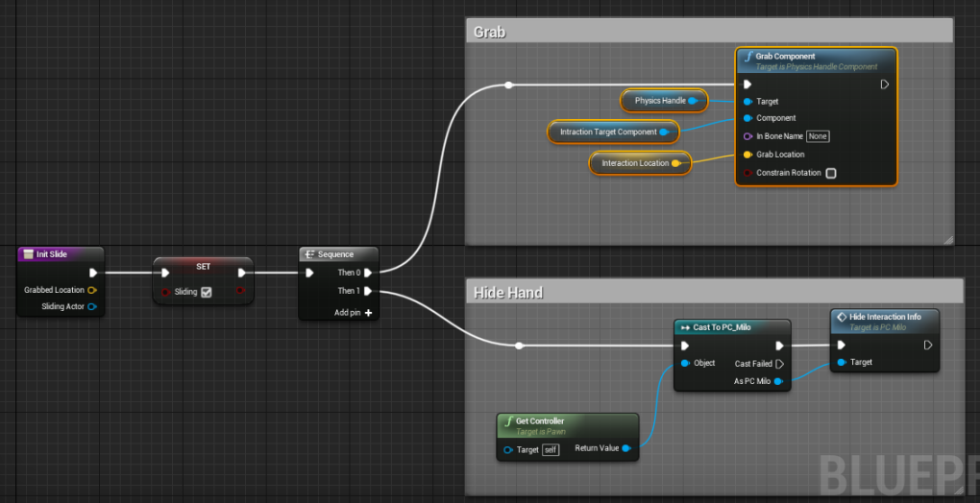Click Cast To PC_Milo input execution pin
Screen dimensions: 980x503
(x=685, y=346)
